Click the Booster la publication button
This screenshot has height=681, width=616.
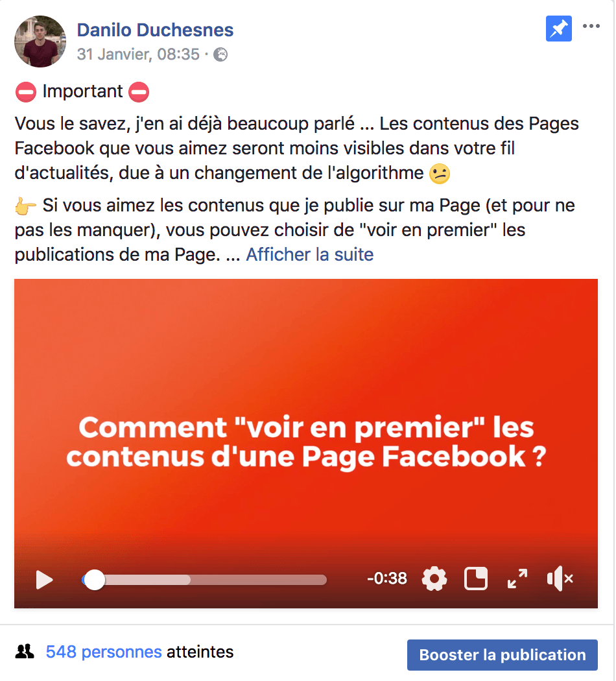click(x=503, y=655)
